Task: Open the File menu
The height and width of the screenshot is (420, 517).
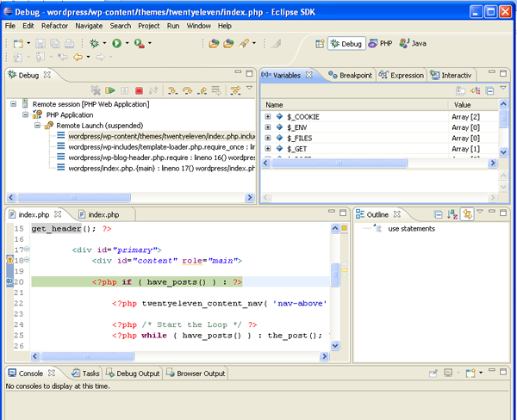Action: [x=9, y=26]
